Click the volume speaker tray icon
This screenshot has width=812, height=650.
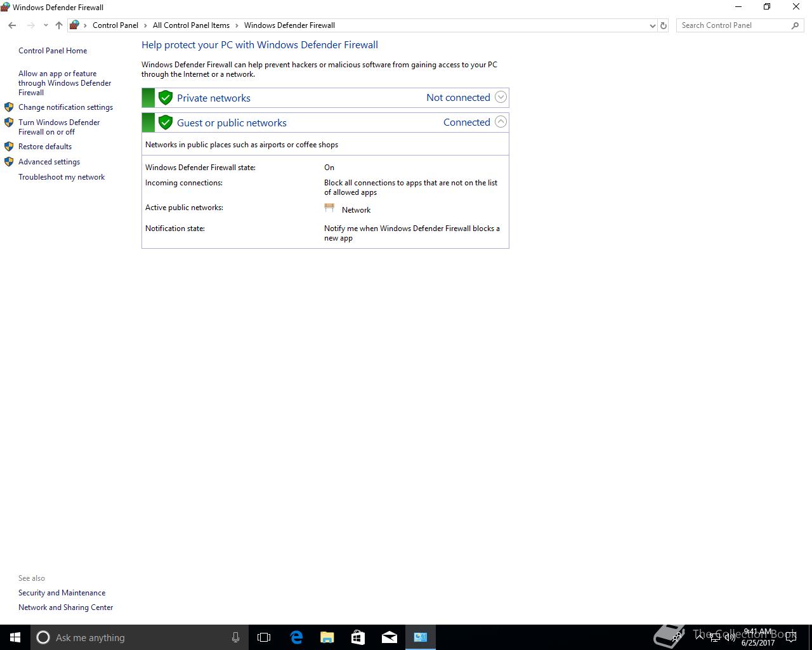coord(730,637)
